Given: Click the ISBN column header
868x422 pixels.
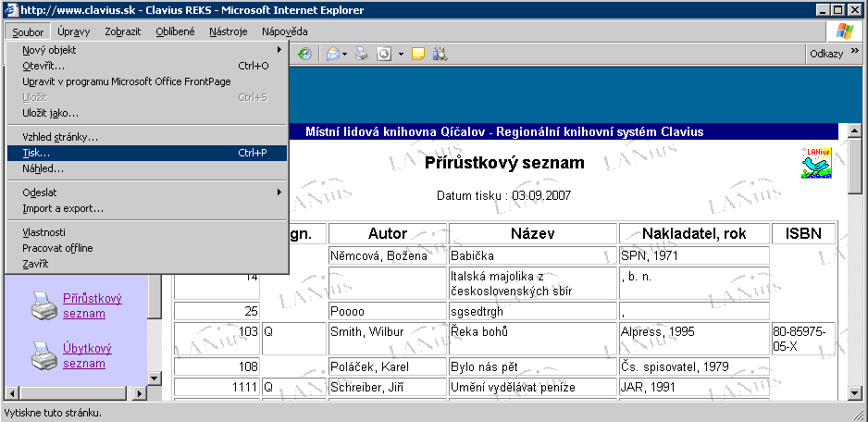Looking at the screenshot, I should (803, 234).
